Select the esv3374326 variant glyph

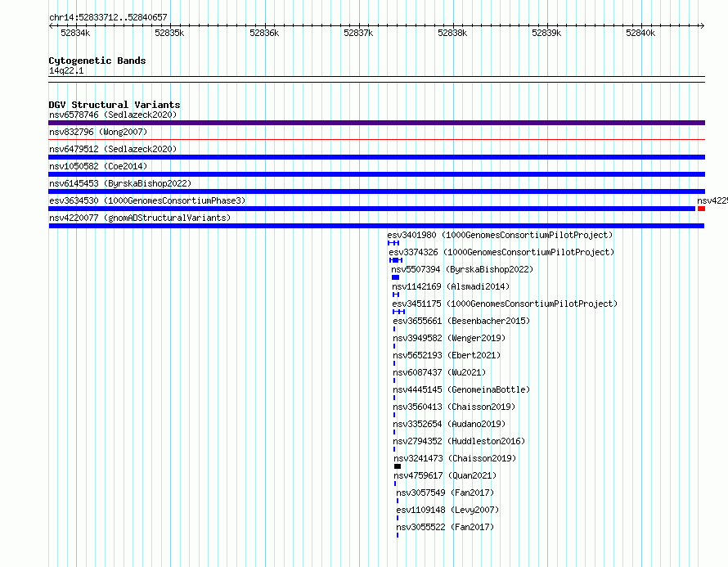[x=396, y=260]
